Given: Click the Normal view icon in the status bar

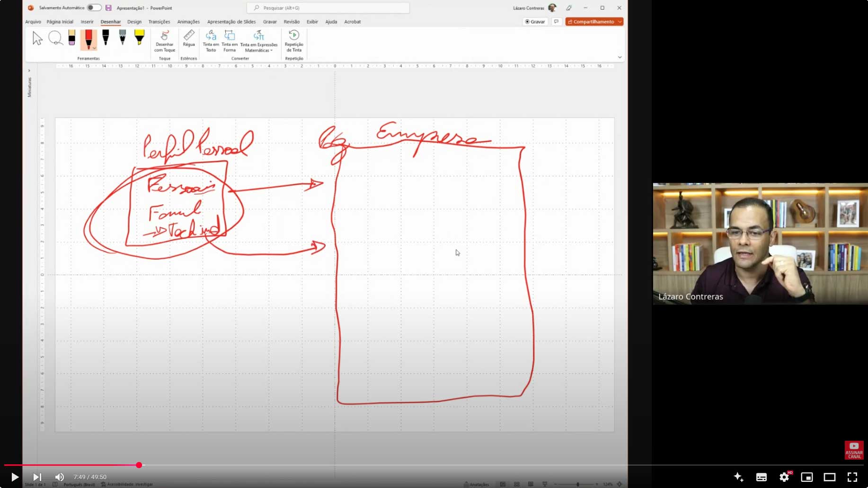Looking at the screenshot, I should pyautogui.click(x=503, y=484).
